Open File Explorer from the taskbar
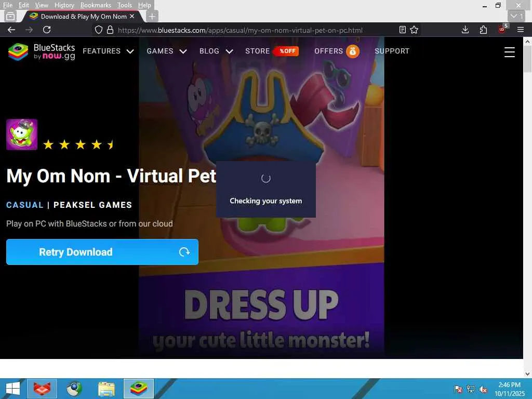The image size is (532, 399). 107,389
